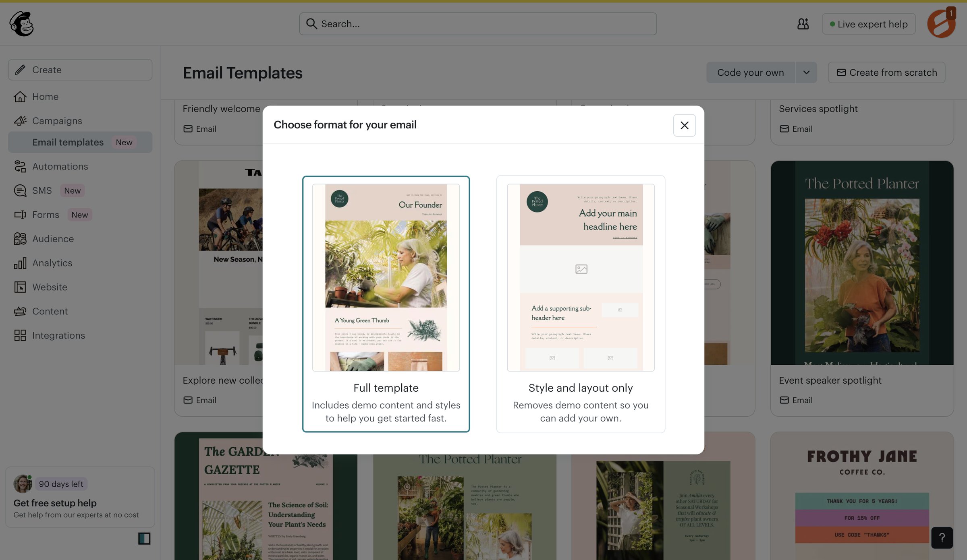Close the Choose format dialog

click(x=684, y=125)
